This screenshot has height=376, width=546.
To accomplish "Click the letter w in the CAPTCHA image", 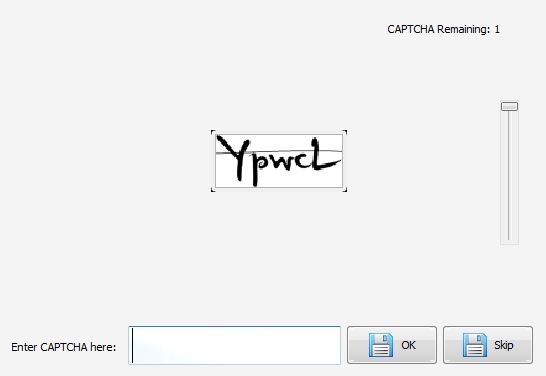I will [x=280, y=162].
